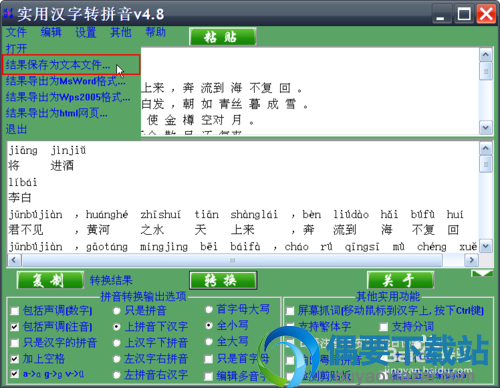
Task: Click the 进酒 text in results
Action: (x=62, y=166)
